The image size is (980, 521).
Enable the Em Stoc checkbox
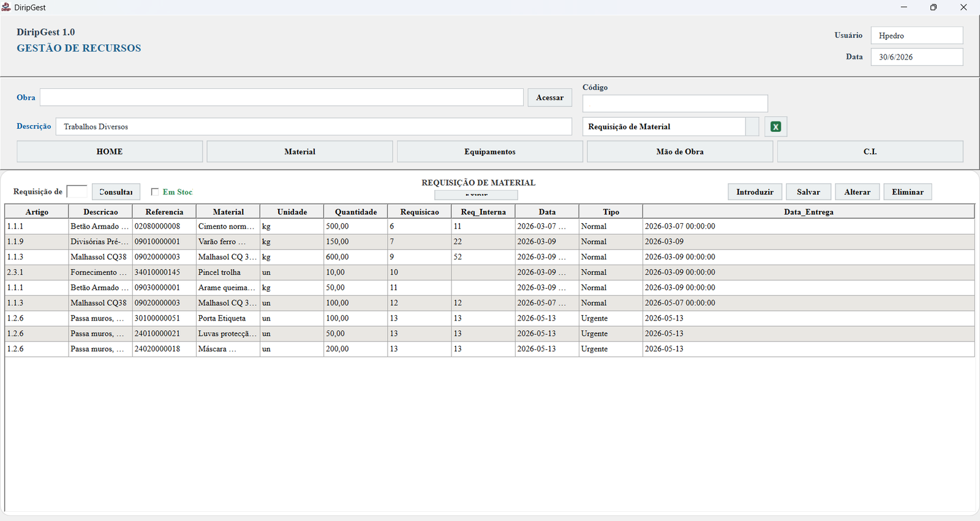coord(155,192)
